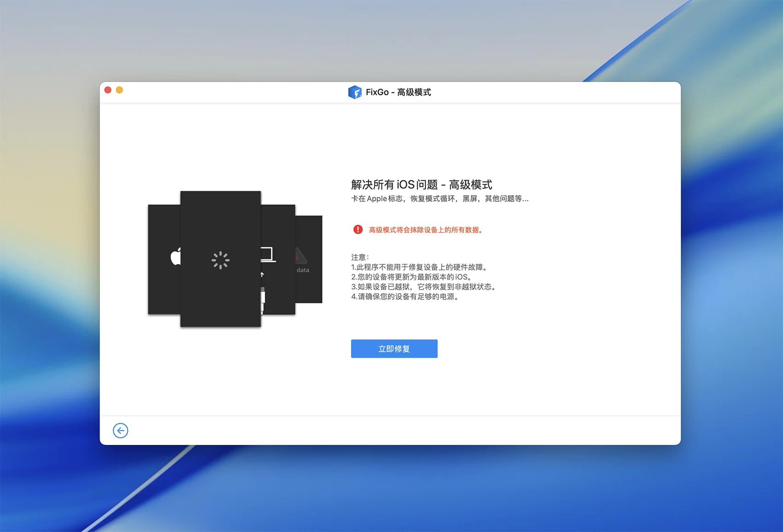783x532 pixels.
Task: Click note 4 about sufficient battery power
Action: pyautogui.click(x=405, y=297)
